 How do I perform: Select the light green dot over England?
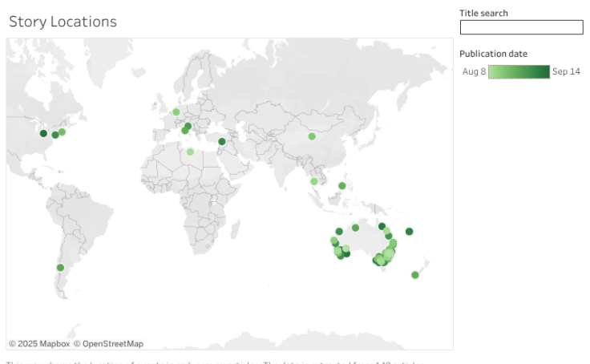coord(176,111)
